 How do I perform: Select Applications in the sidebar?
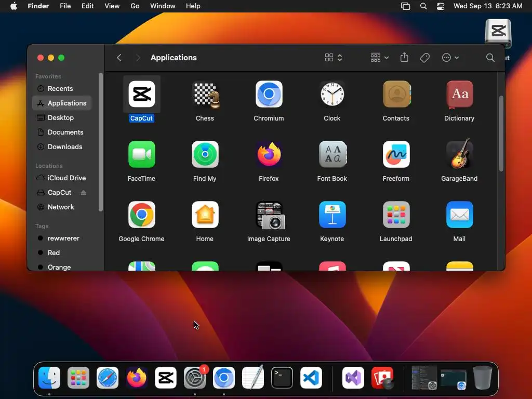coord(62,103)
